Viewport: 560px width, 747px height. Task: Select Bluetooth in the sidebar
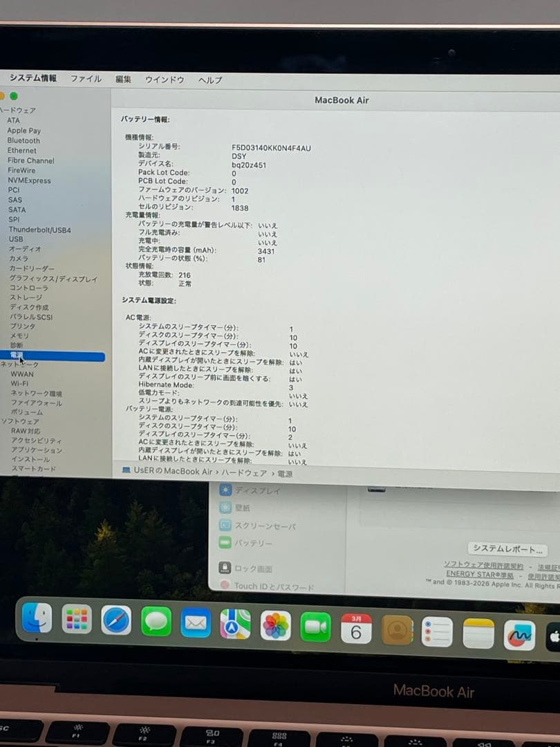[x=24, y=140]
